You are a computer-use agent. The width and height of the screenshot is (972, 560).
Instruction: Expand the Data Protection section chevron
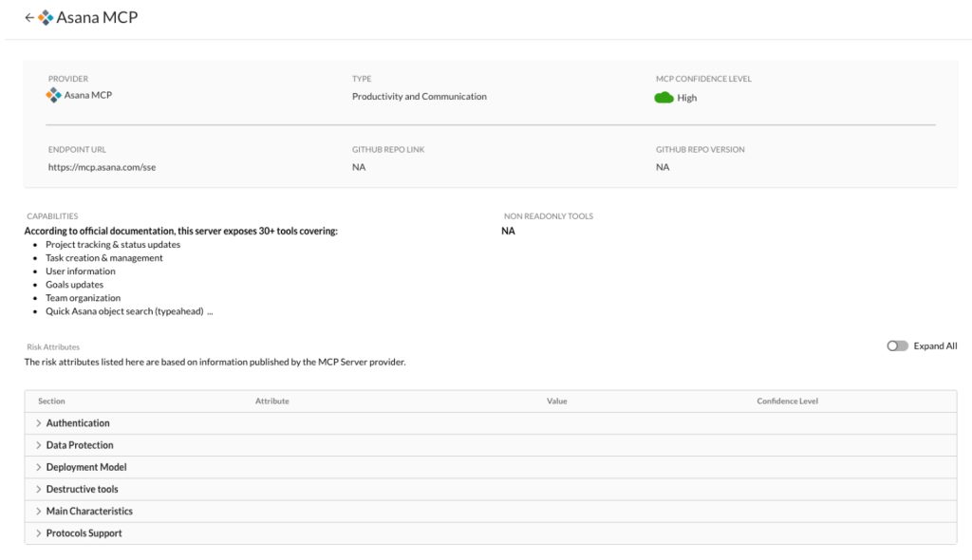coord(38,445)
